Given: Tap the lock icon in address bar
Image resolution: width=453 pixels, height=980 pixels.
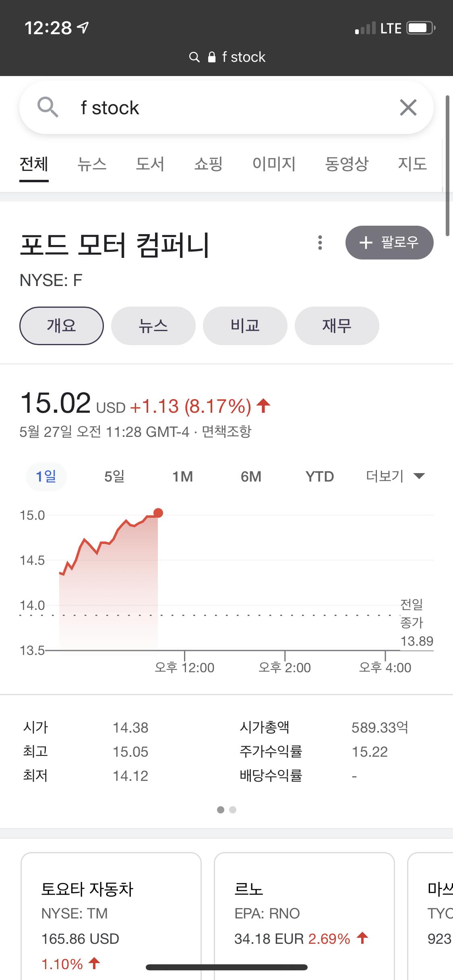Looking at the screenshot, I should coord(212,57).
